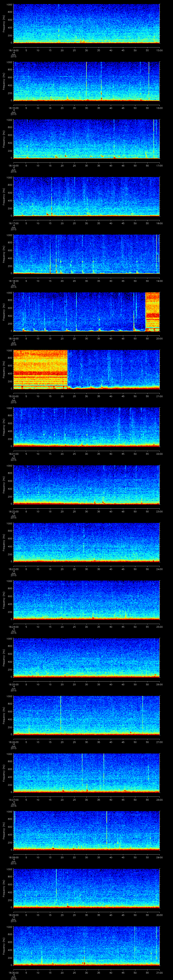Click the Frequency (Hz) label of 18:20:00 spectrogram

[4, 369]
